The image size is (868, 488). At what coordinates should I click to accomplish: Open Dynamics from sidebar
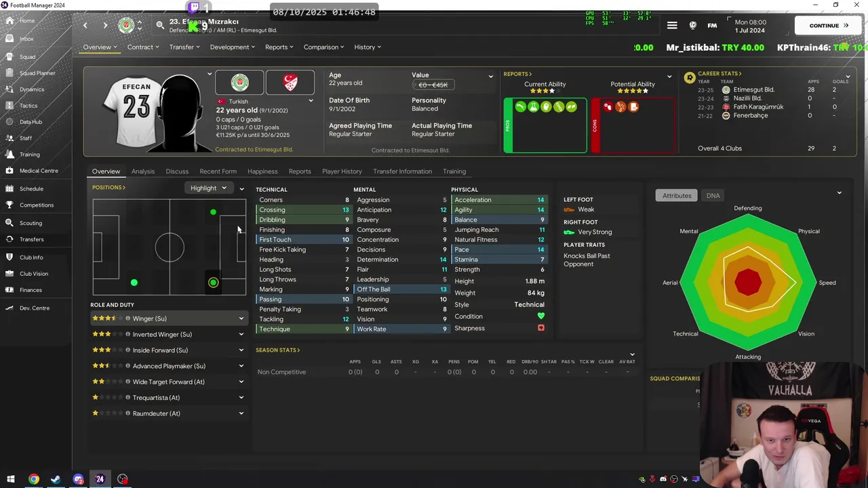[32, 89]
